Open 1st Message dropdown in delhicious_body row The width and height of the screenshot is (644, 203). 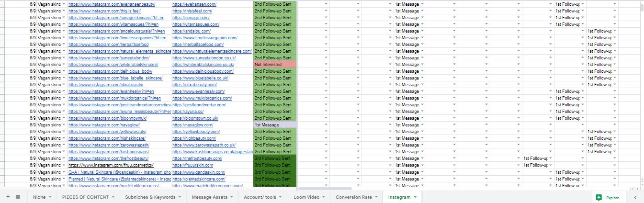[x=422, y=71]
